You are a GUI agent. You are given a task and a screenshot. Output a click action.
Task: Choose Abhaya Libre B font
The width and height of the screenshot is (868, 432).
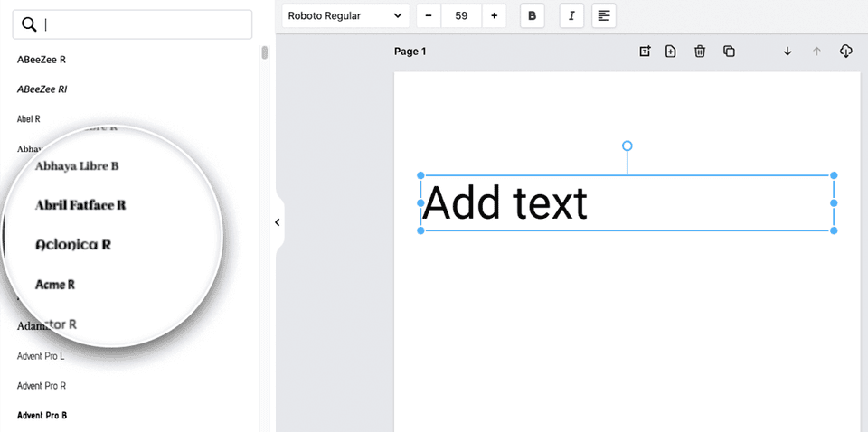pyautogui.click(x=77, y=166)
